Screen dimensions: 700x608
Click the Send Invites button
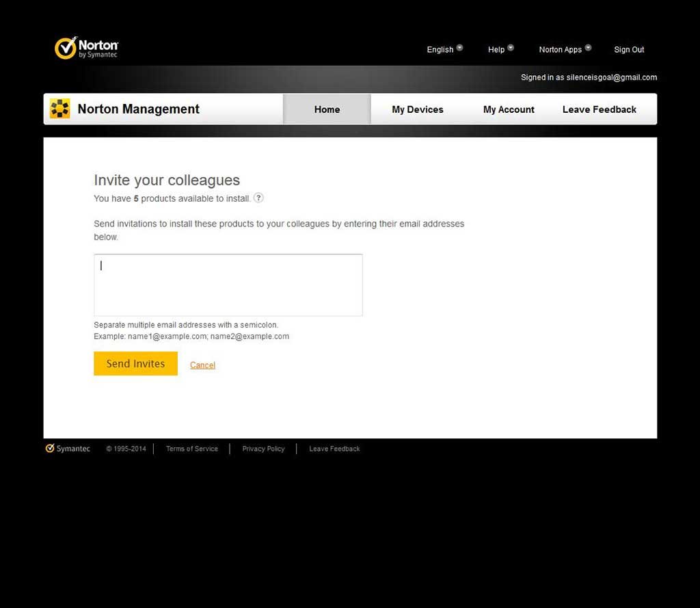(136, 364)
